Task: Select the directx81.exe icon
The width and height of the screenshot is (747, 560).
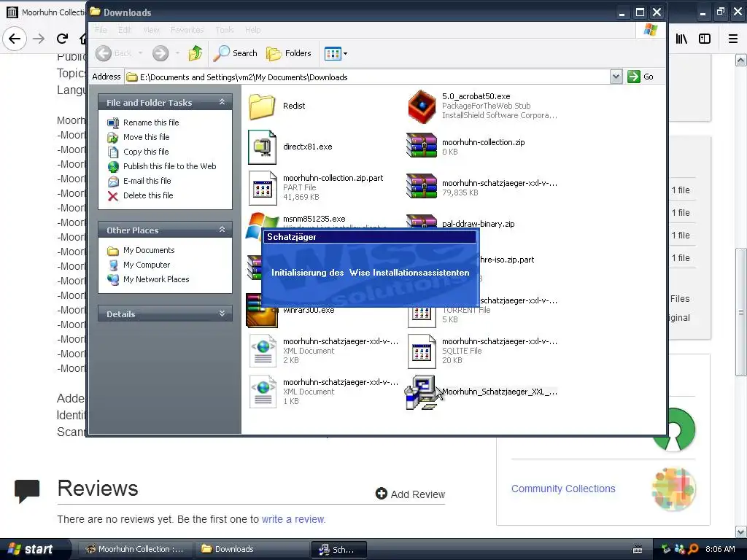Action: (262, 147)
